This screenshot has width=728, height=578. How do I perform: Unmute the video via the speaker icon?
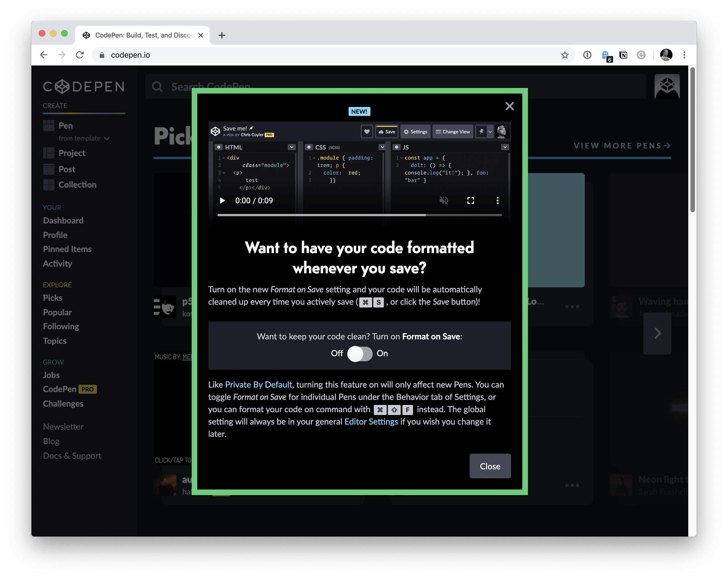(444, 200)
